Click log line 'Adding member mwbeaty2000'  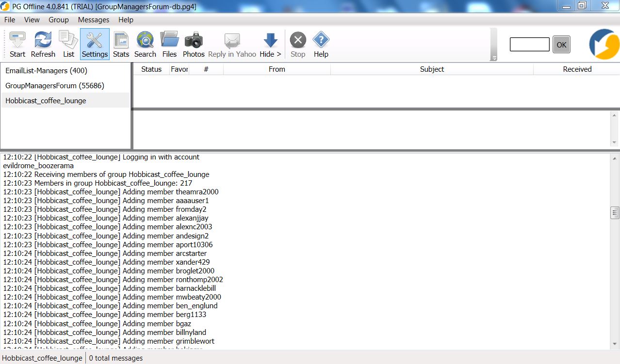[x=112, y=297]
